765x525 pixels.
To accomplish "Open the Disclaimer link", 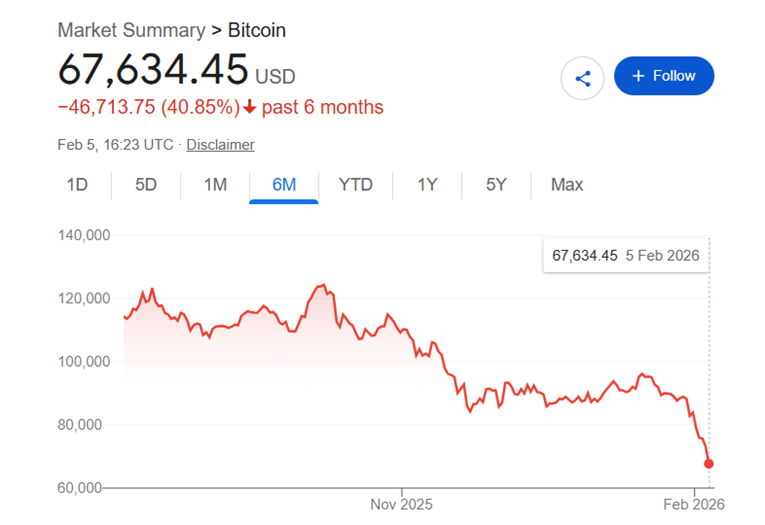I will coord(220,145).
